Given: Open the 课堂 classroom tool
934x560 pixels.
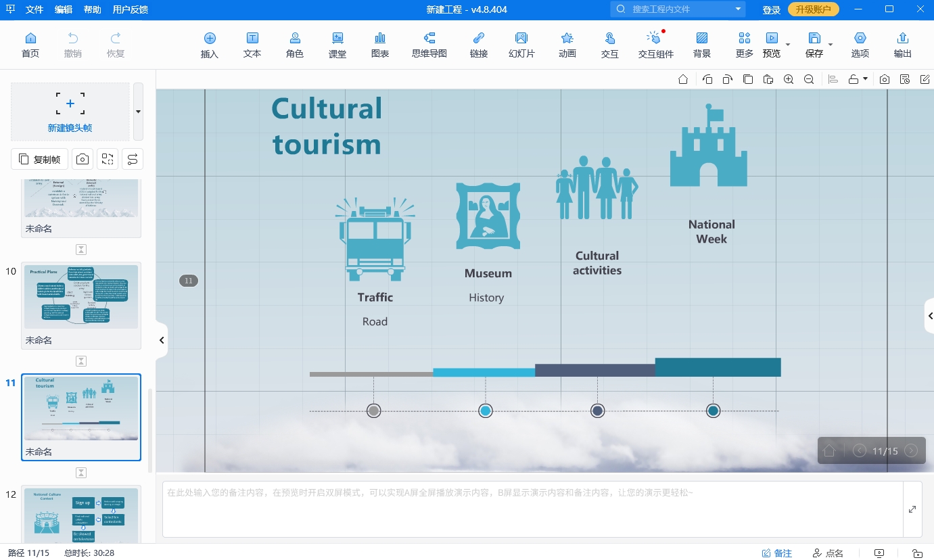Looking at the screenshot, I should [337, 45].
